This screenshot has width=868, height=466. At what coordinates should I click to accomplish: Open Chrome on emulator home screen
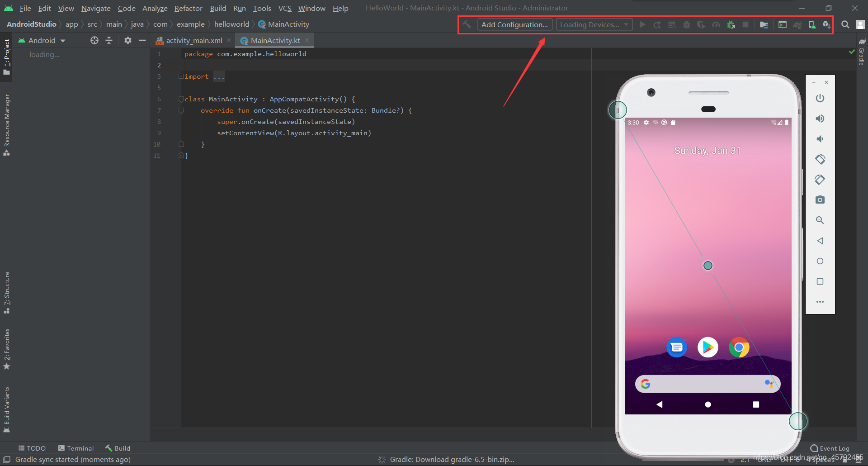click(x=739, y=347)
